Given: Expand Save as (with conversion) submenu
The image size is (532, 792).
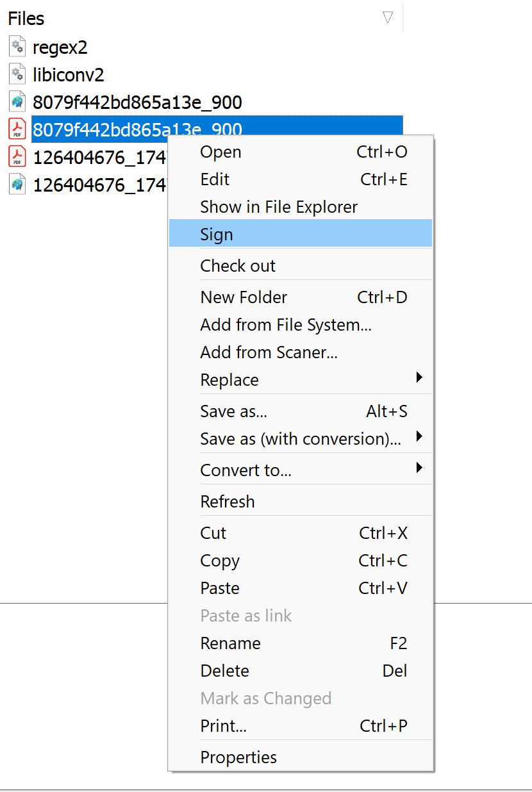Looking at the screenshot, I should pos(419,436).
